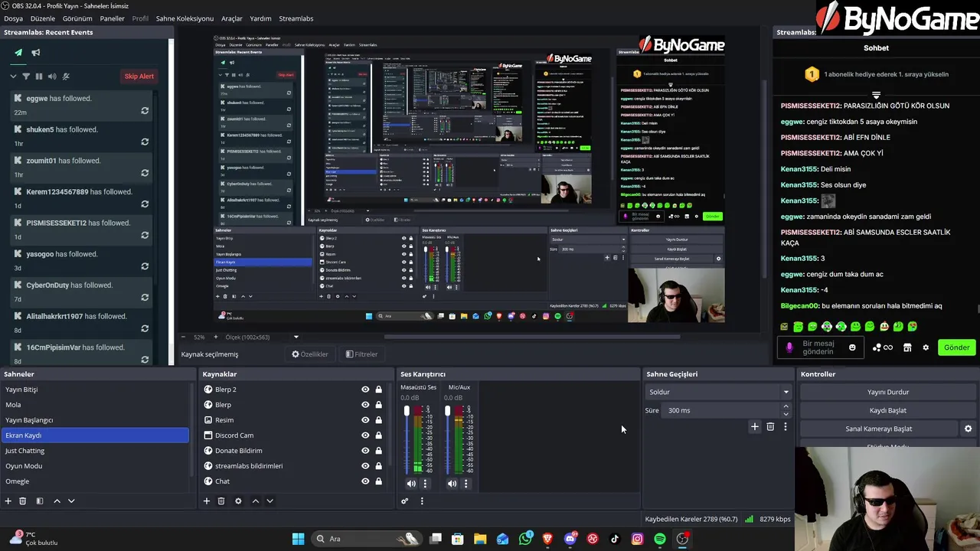Add a new source with plus icon
The width and height of the screenshot is (980, 551).
point(206,500)
